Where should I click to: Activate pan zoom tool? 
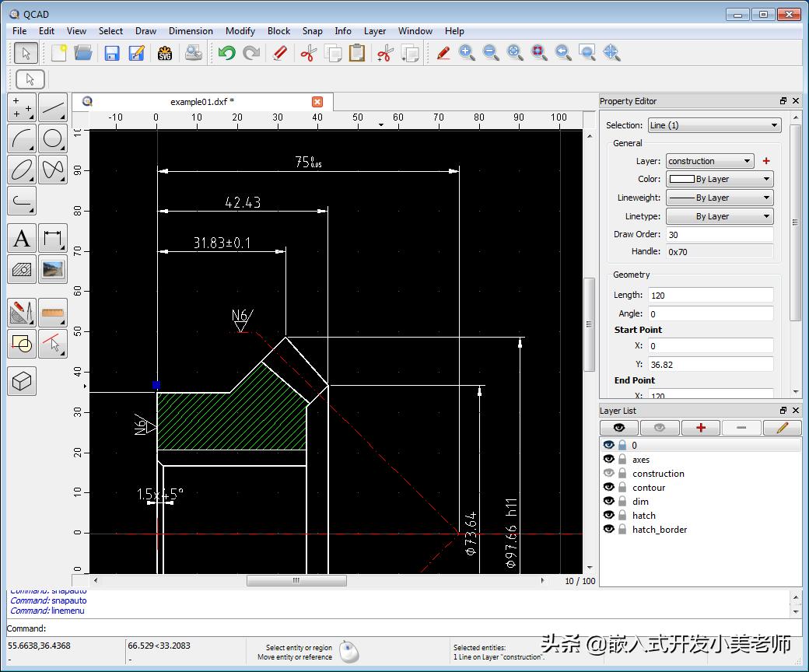[x=611, y=53]
